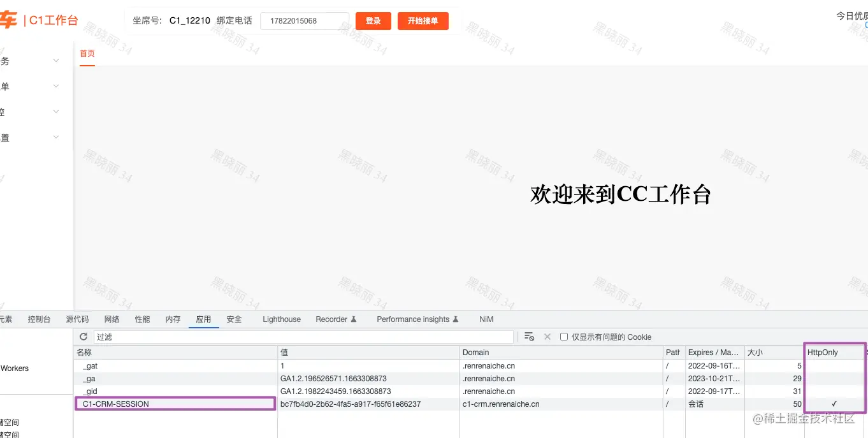Click the delete selected cookie X icon

(x=547, y=337)
